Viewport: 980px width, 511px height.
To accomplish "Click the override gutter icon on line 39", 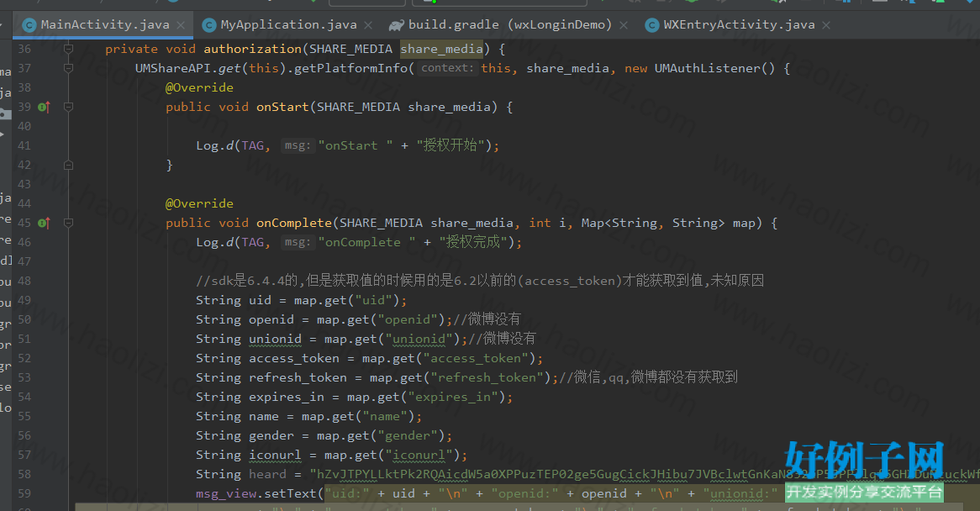I will pyautogui.click(x=44, y=108).
